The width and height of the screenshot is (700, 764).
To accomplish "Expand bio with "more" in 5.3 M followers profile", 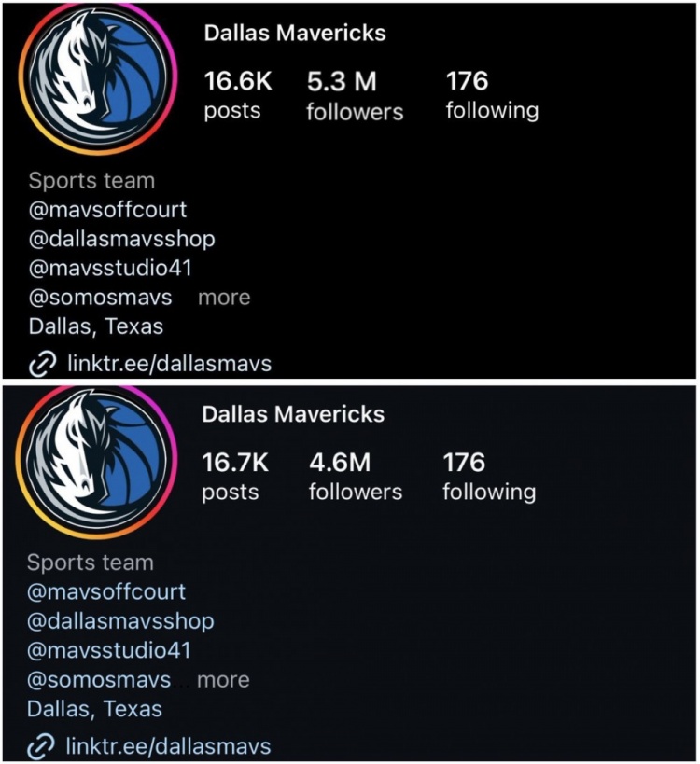I will pos(224,298).
